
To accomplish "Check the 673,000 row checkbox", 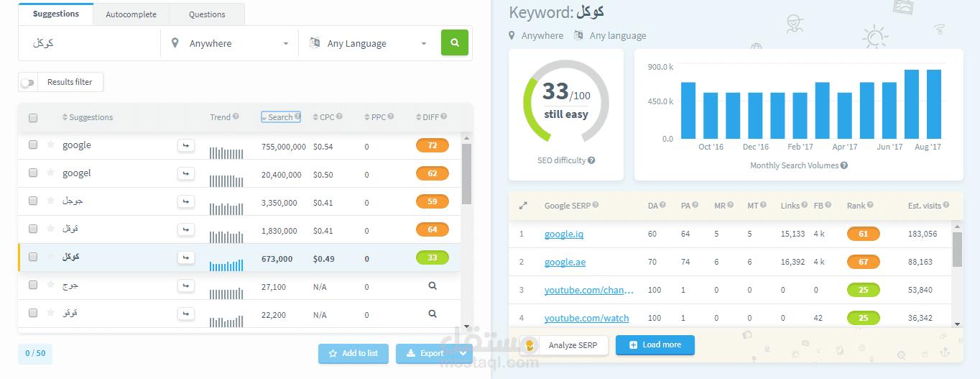I will click(x=33, y=257).
